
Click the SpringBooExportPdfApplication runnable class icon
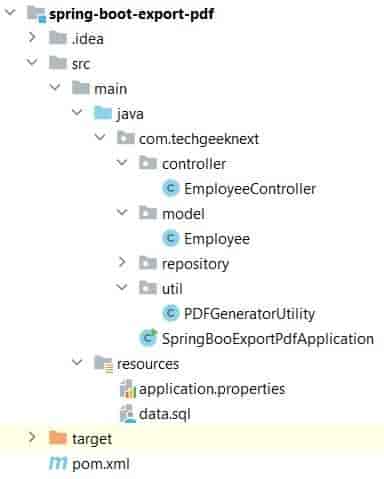pos(148,338)
